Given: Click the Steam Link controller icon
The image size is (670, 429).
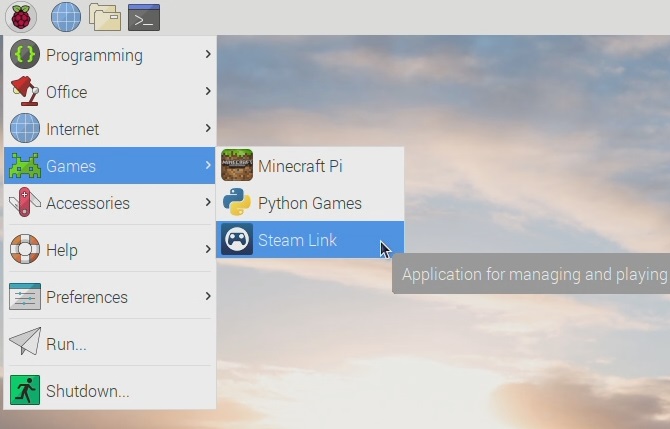Looking at the screenshot, I should pyautogui.click(x=237, y=240).
